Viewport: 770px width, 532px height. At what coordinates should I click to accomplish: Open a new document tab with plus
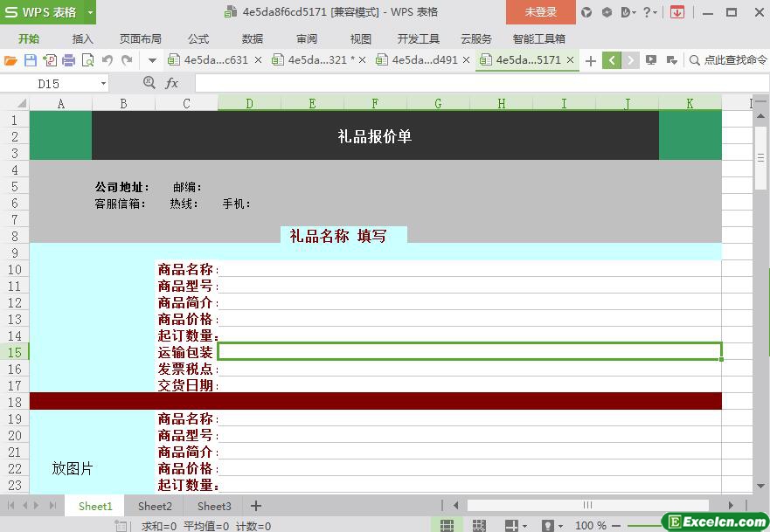point(591,60)
